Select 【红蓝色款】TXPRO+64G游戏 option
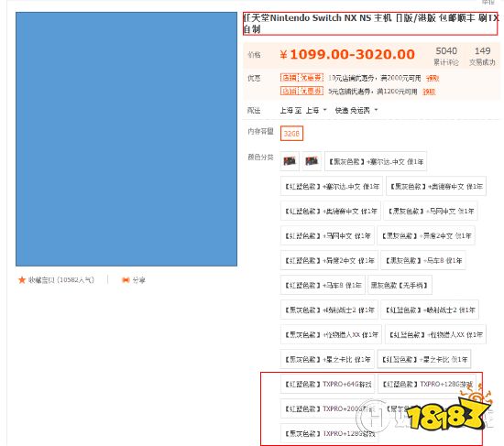Screen dimensions: 504x446 click(327, 384)
